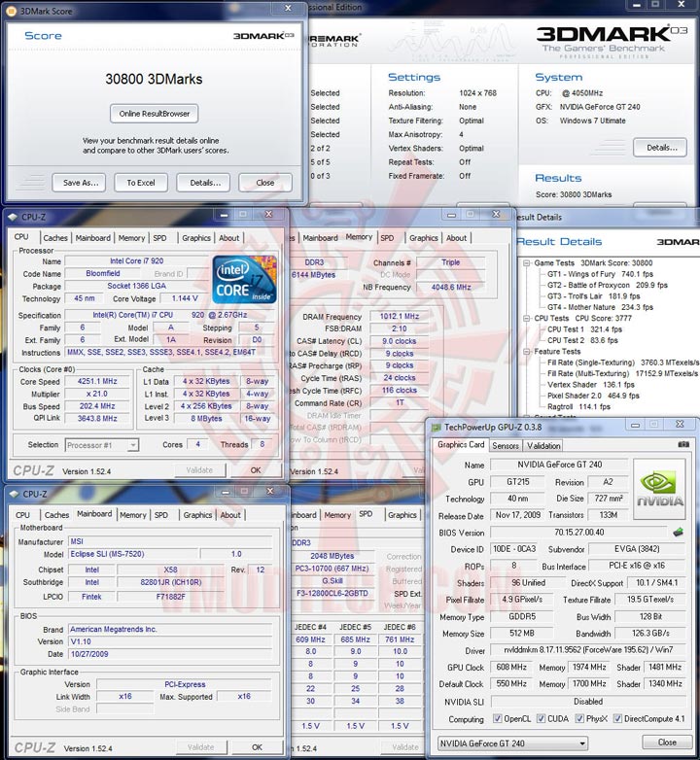Click the To Excel button
This screenshot has height=760, width=700.
tap(141, 183)
